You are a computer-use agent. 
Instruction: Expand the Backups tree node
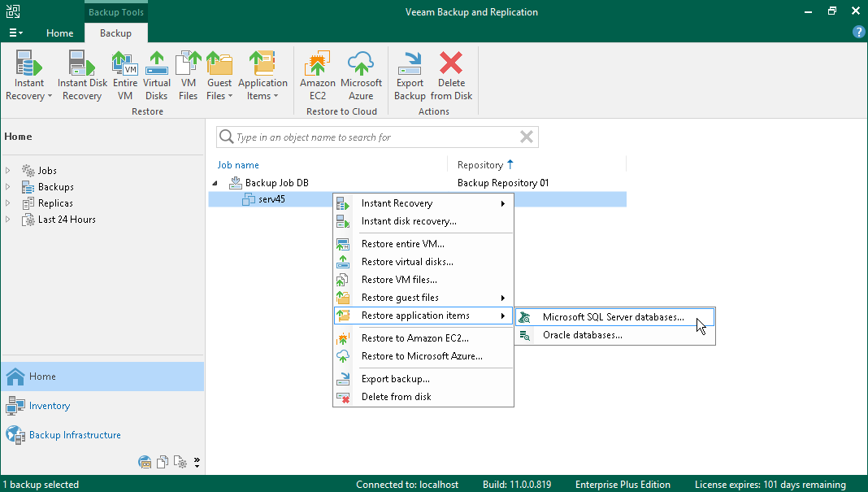coord(8,187)
